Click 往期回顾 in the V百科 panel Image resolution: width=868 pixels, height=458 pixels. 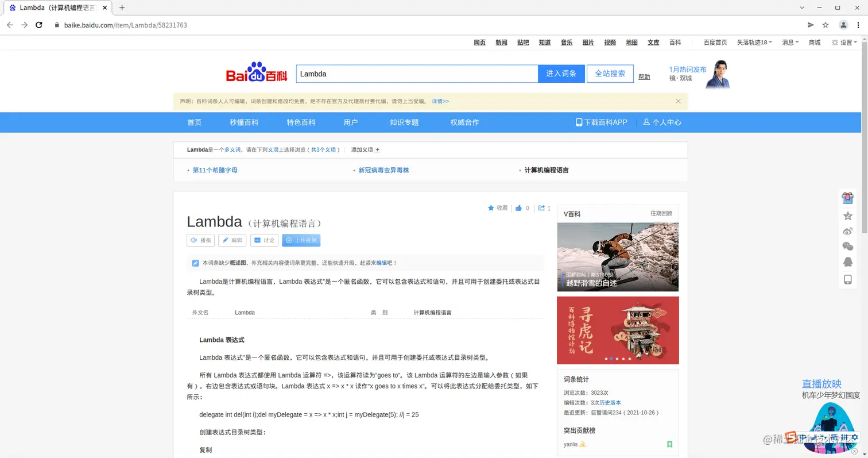click(x=661, y=213)
